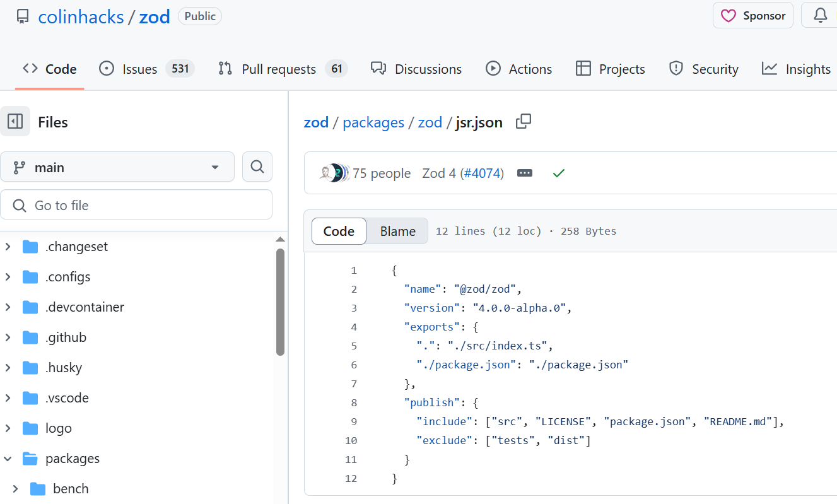Expand the .configs folder chevron
The image size is (837, 504).
[8, 277]
